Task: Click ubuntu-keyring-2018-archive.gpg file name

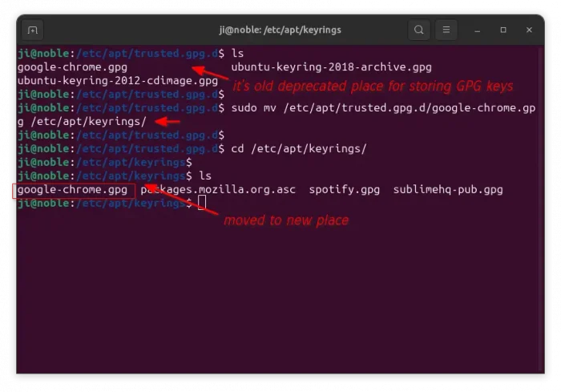Action: (x=331, y=67)
